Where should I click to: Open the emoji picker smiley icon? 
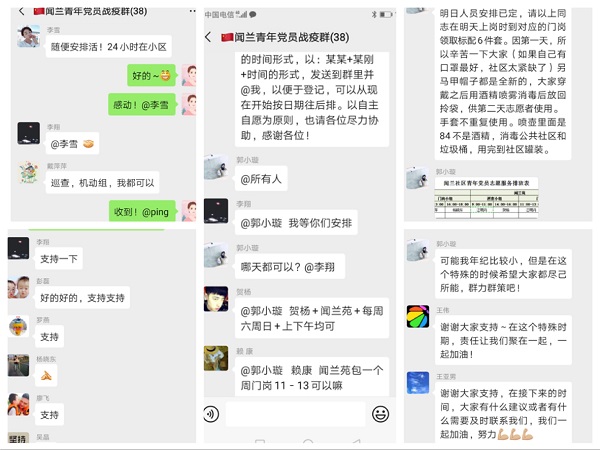pos(380,414)
